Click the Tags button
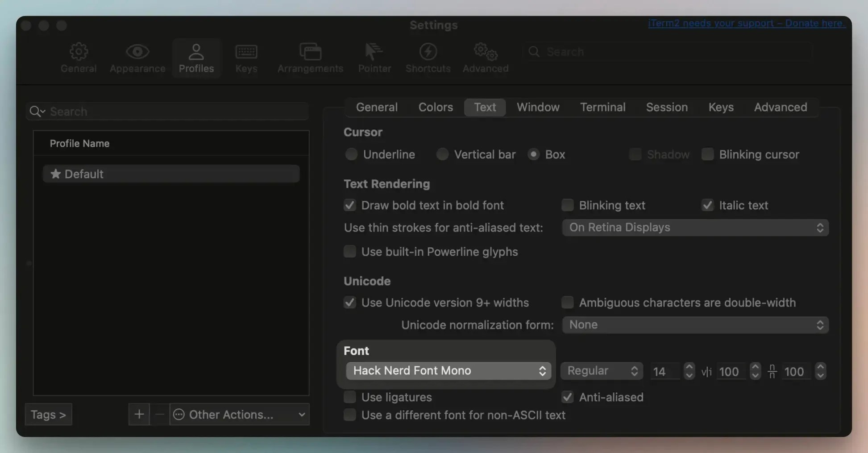The width and height of the screenshot is (868, 453). click(48, 414)
